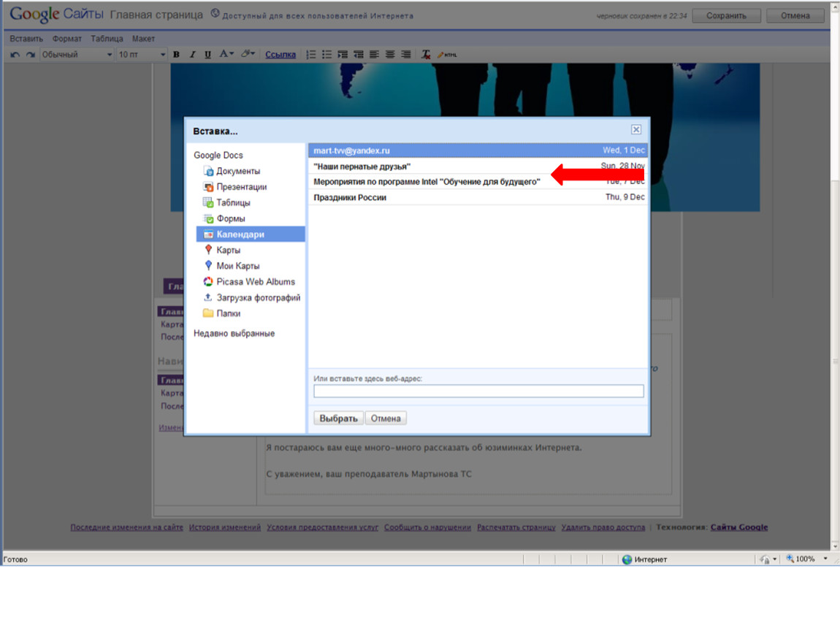
Task: Select the Праздники России calendar
Action: [478, 197]
